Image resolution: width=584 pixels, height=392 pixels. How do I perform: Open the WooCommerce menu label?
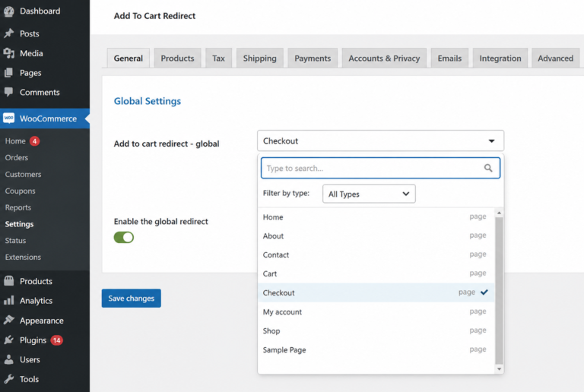point(48,119)
